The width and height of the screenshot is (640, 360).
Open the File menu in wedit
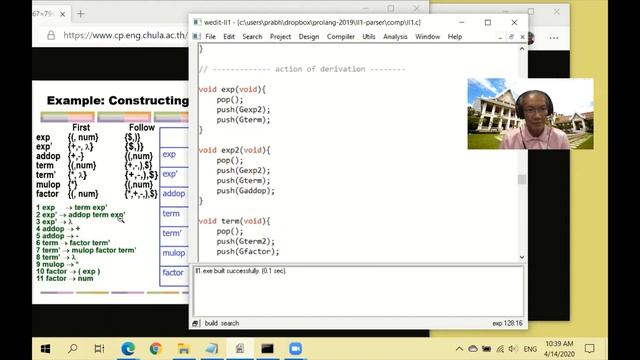[210, 37]
